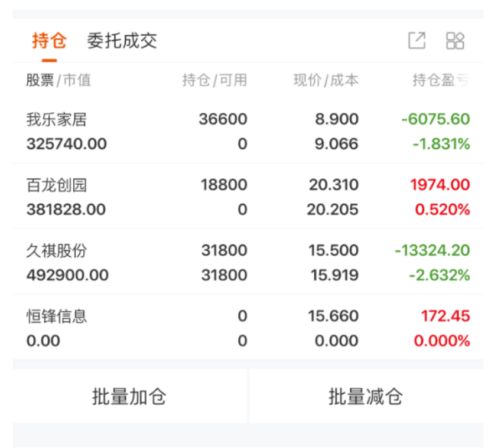This screenshot has width=491, height=448.
Task: Sort by 持仓/可用 column header
Action: point(215,80)
